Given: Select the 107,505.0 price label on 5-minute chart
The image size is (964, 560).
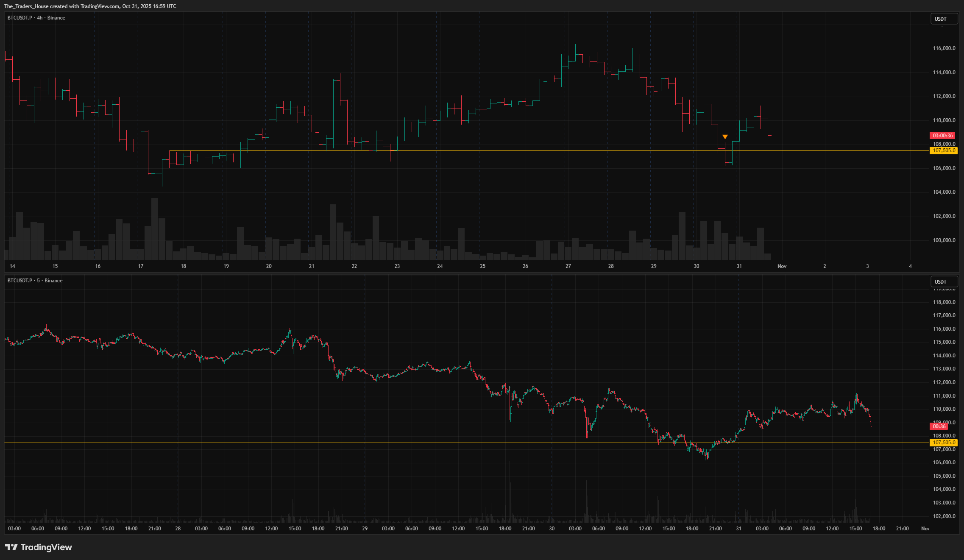Looking at the screenshot, I should [x=943, y=443].
